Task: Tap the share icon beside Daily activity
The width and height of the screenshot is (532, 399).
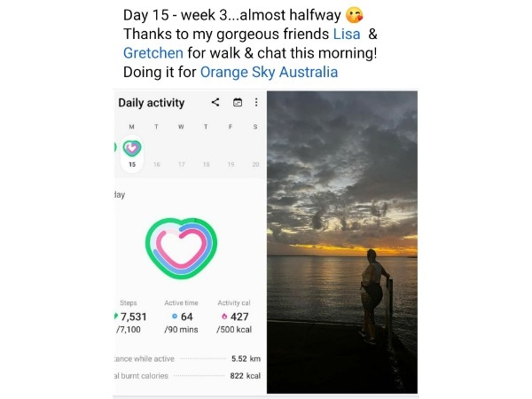Action: click(215, 102)
